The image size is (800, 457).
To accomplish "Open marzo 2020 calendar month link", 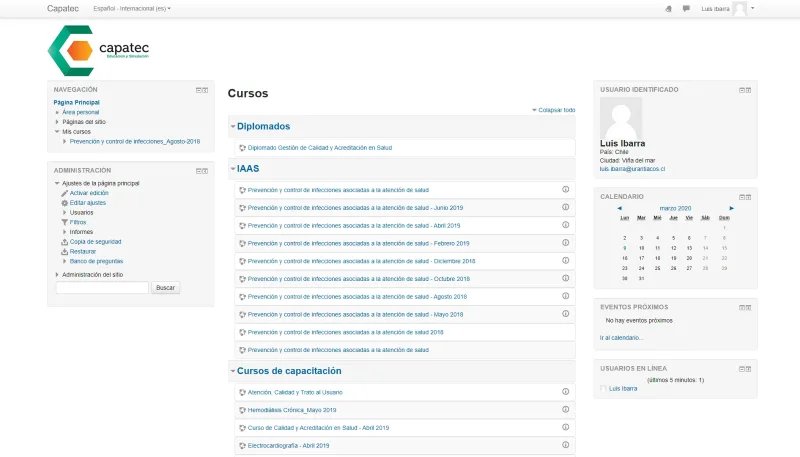I will pyautogui.click(x=675, y=209).
